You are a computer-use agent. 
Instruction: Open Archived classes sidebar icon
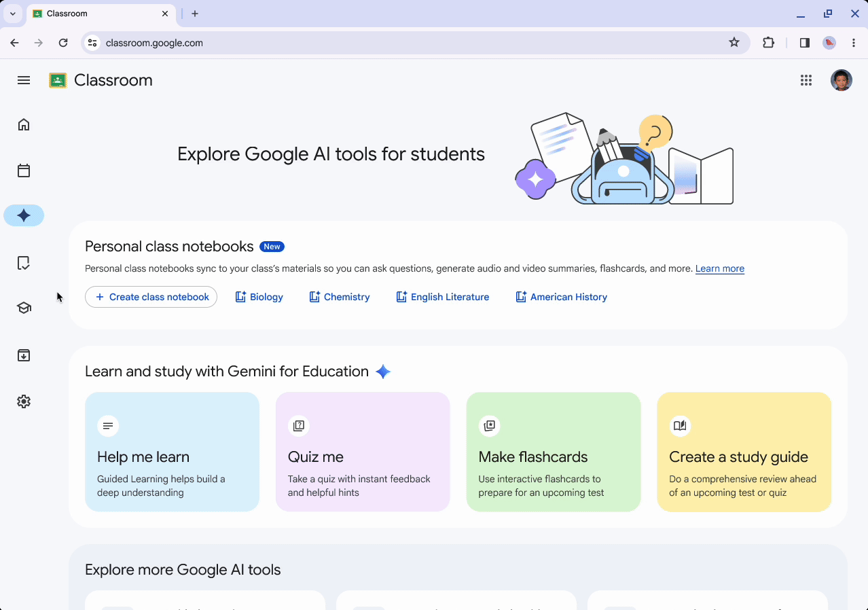[24, 355]
